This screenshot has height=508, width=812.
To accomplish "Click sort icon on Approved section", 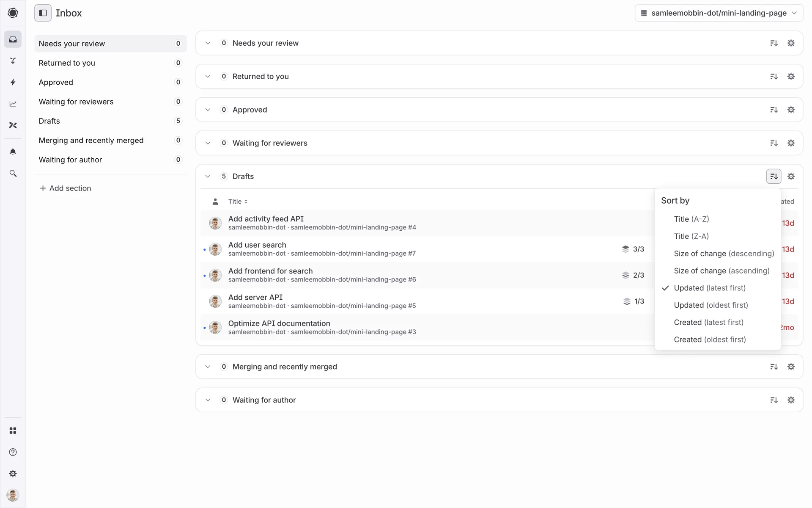I will point(774,110).
